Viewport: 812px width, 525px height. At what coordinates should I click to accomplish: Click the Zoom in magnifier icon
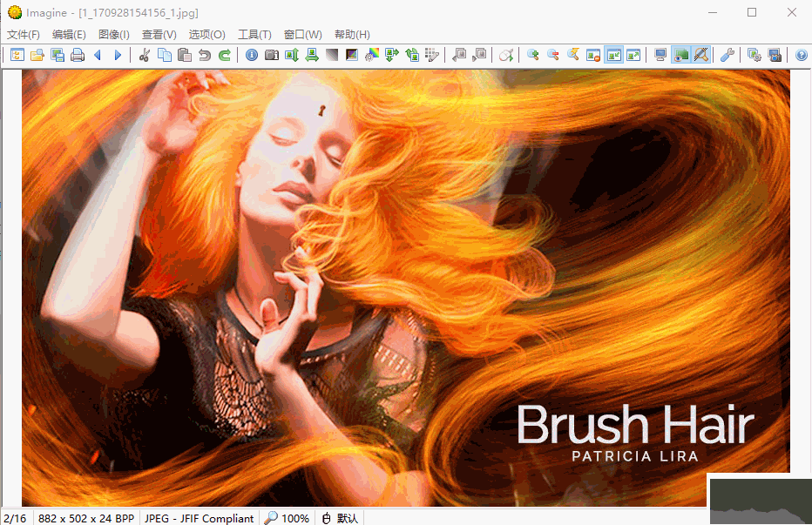533,55
